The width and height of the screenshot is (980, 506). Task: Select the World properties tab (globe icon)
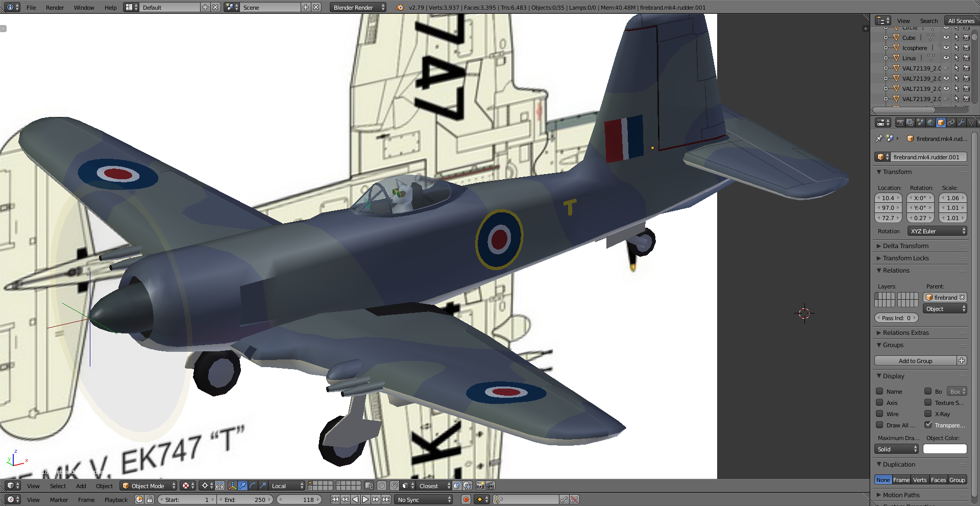tap(930, 123)
